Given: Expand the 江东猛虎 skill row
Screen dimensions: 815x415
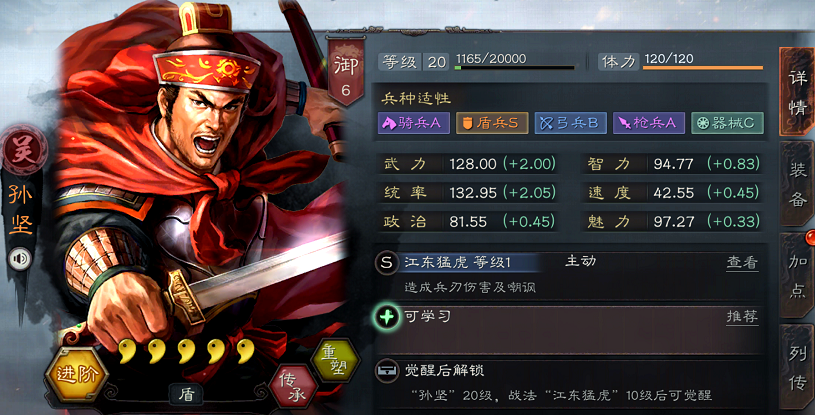Looking at the screenshot, I should (570, 275).
